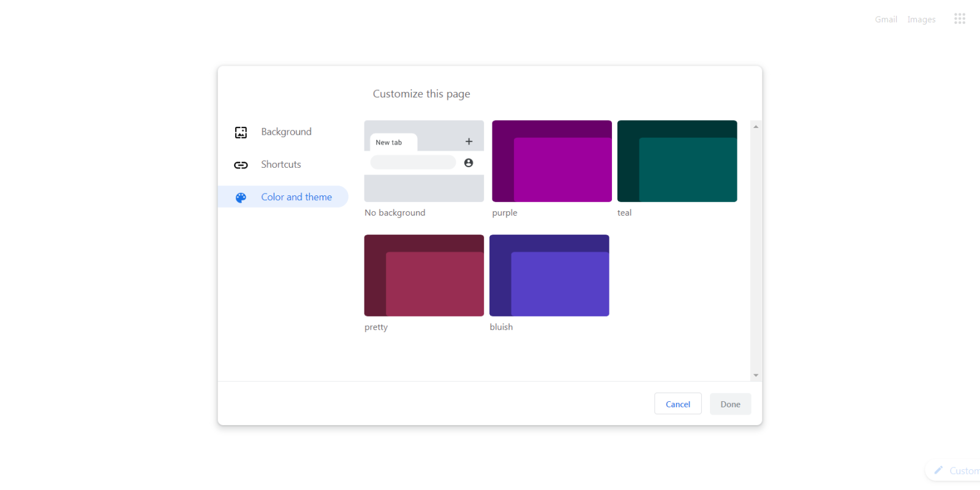980x490 pixels.
Task: Pick the bluish color theme swatch
Action: point(549,276)
